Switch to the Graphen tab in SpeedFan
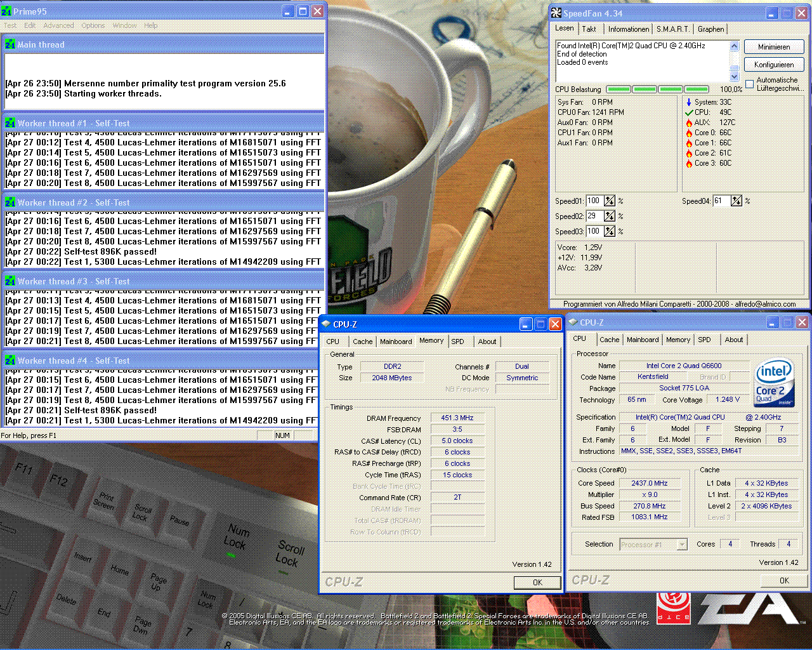 point(710,29)
